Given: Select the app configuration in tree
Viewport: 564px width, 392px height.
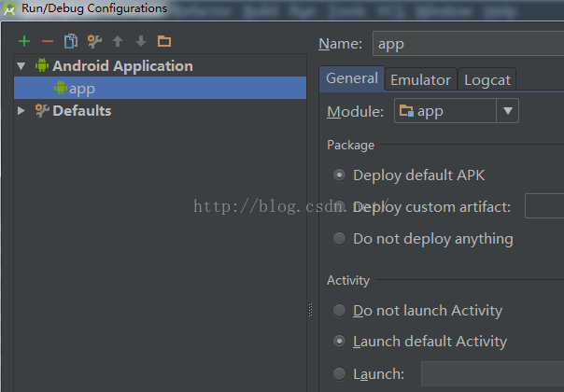Looking at the screenshot, I should click(x=160, y=88).
